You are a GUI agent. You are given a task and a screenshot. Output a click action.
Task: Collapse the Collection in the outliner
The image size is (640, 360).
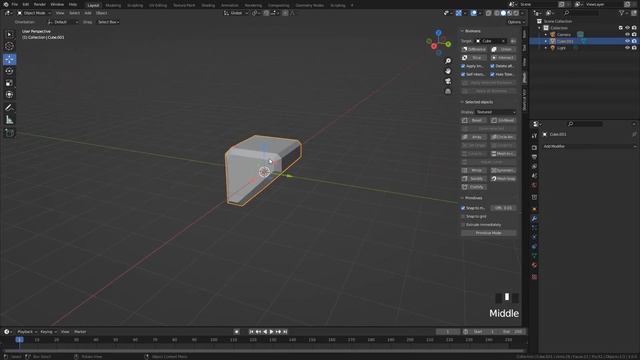pos(540,28)
